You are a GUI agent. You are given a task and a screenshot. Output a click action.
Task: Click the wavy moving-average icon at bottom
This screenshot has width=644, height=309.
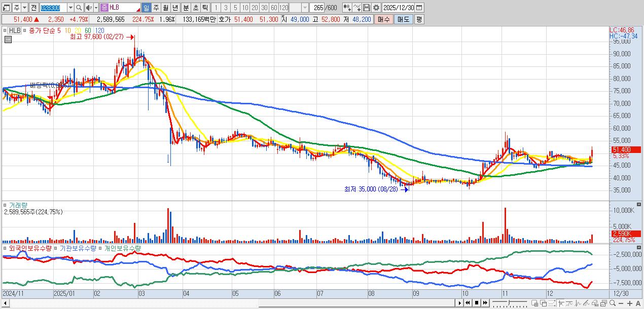click(569, 303)
